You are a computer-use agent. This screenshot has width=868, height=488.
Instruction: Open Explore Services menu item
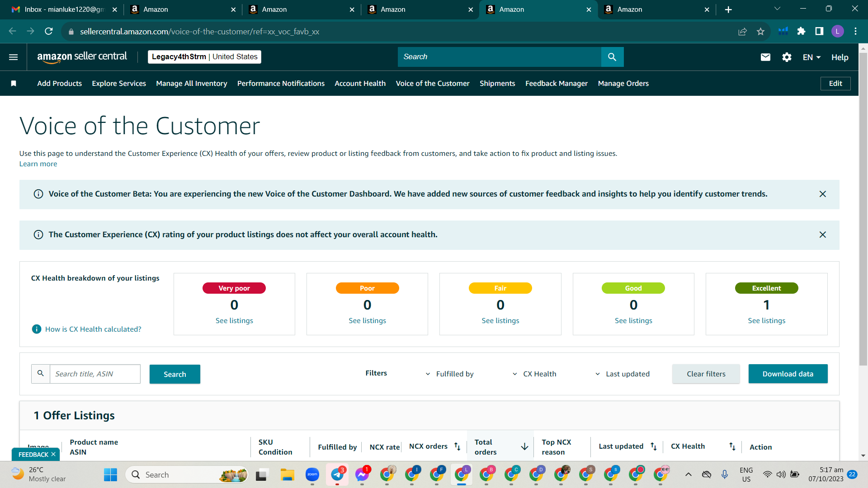tap(119, 84)
